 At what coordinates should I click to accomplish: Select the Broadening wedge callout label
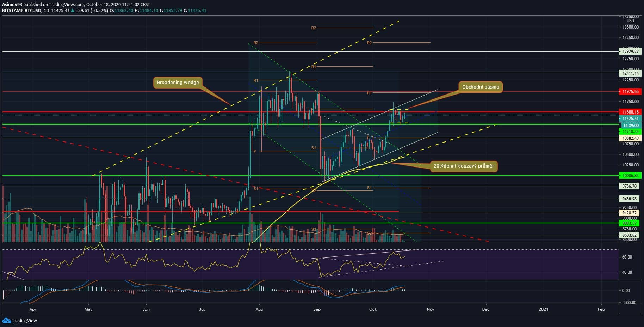click(178, 83)
